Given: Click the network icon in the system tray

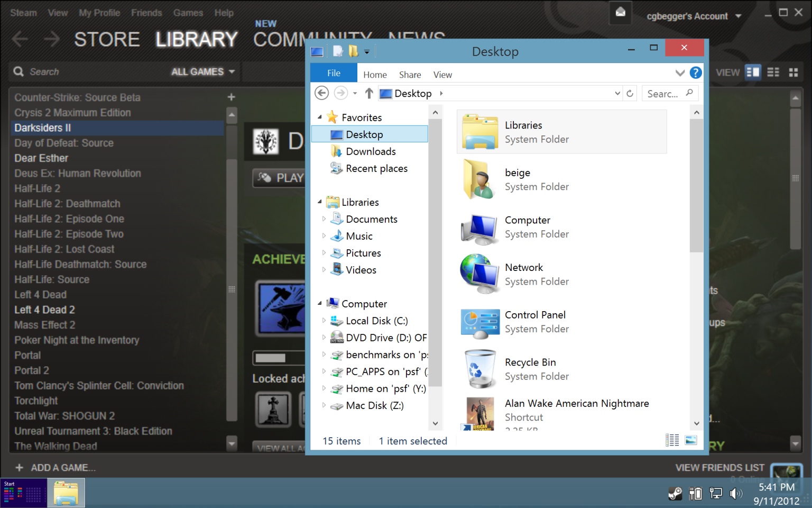Looking at the screenshot, I should coord(716,493).
